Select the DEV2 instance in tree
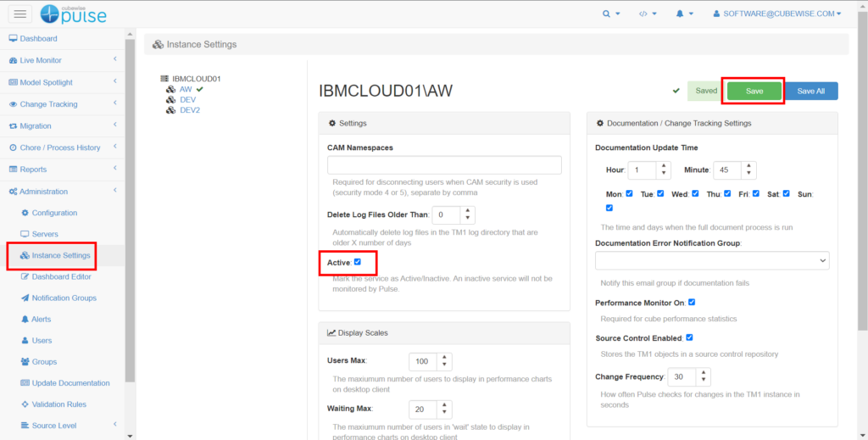Viewport: 868px width, 440px height. 190,110
